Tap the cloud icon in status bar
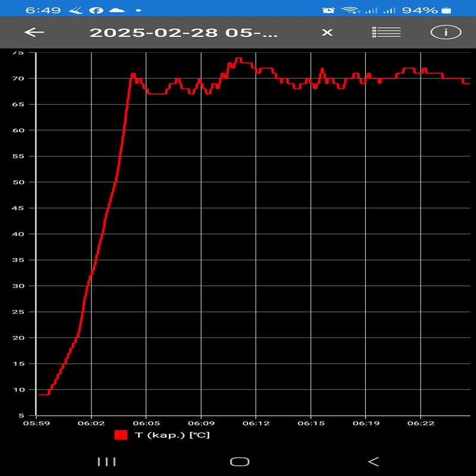Screen dimensions: 476x476 click(x=117, y=10)
